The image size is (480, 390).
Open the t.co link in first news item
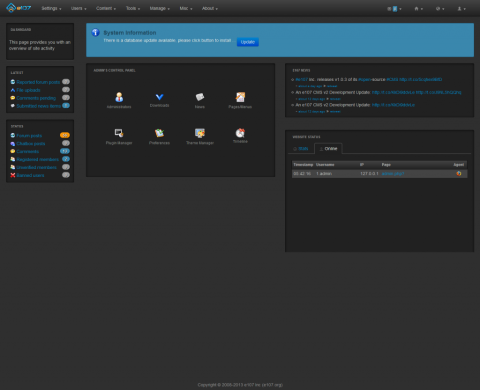pos(421,79)
